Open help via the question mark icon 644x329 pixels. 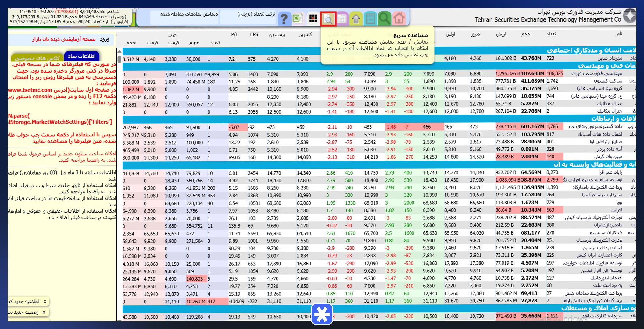284,19
